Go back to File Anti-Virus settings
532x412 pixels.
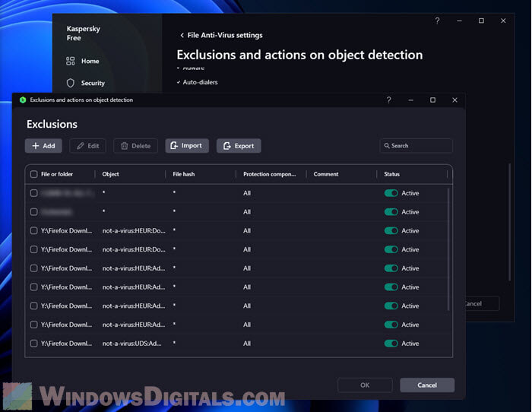[x=221, y=35]
